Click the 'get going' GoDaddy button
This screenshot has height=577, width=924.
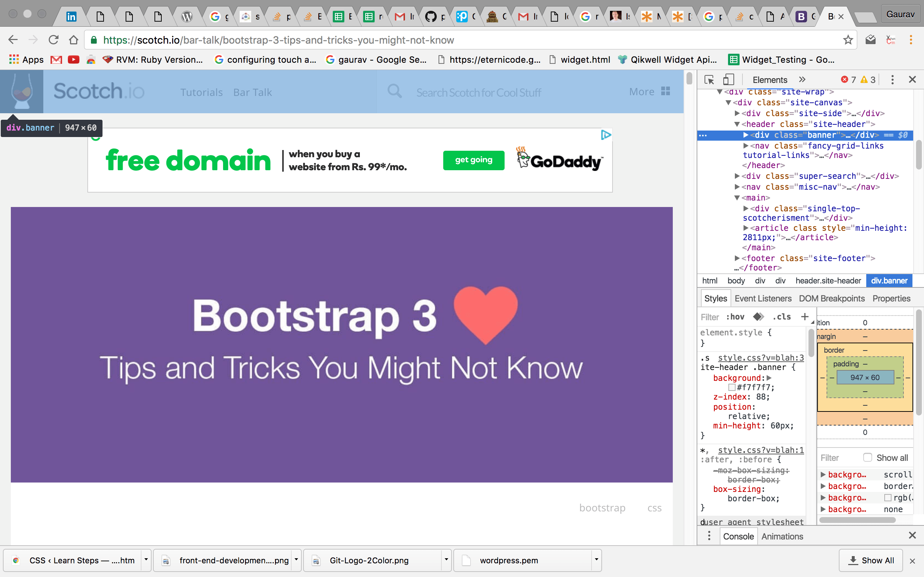click(474, 160)
